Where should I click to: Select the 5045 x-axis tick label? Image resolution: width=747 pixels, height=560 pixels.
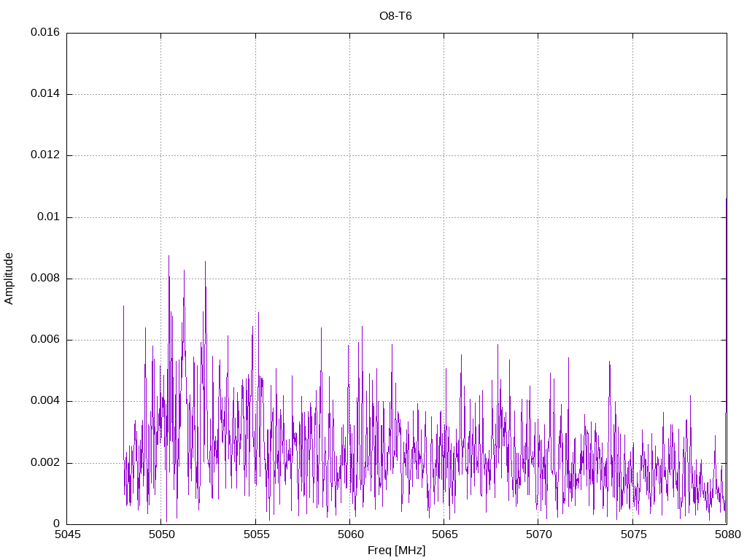click(67, 534)
